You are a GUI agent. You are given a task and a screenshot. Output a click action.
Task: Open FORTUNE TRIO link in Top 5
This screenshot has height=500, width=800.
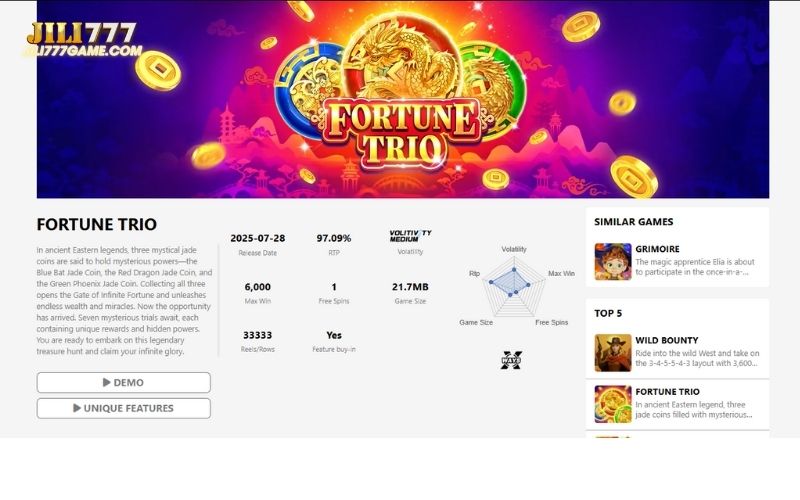pyautogui.click(x=667, y=392)
